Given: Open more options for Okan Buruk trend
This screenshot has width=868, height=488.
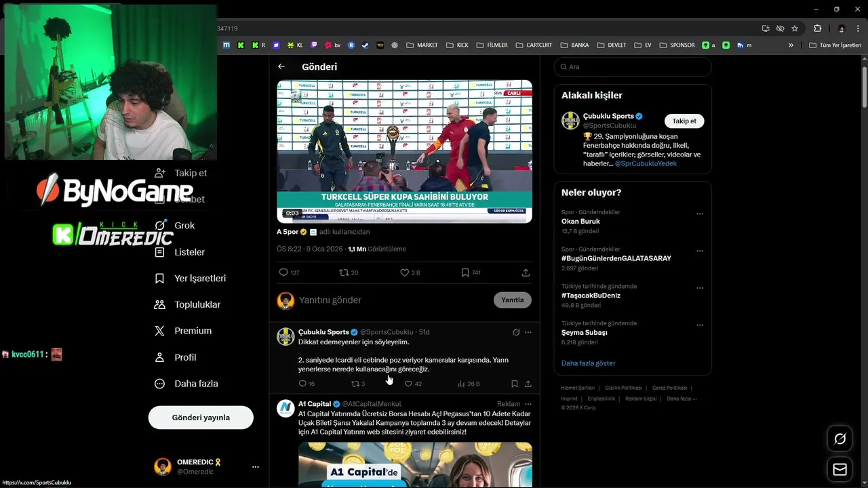Looking at the screenshot, I should 700,214.
